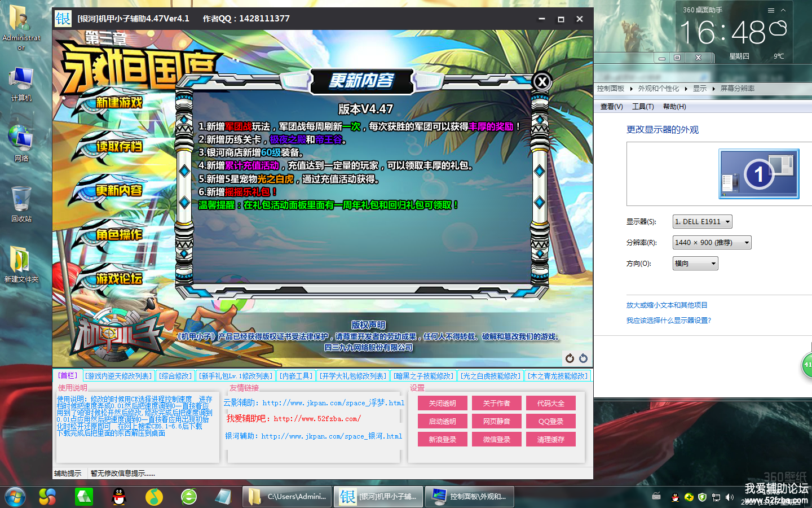Image resolution: width=812 pixels, height=508 pixels.
Task: Click the QQ登录 button
Action: [x=551, y=421]
